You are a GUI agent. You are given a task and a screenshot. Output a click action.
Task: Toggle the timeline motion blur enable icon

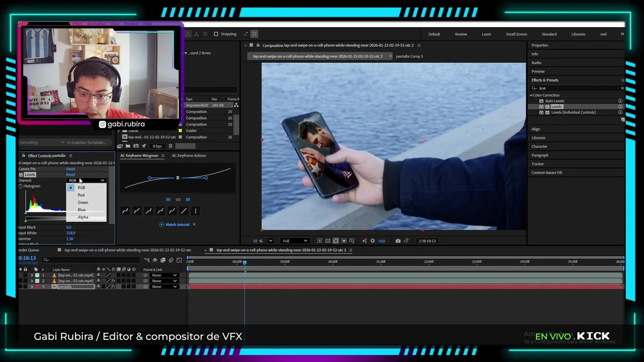[x=171, y=260]
